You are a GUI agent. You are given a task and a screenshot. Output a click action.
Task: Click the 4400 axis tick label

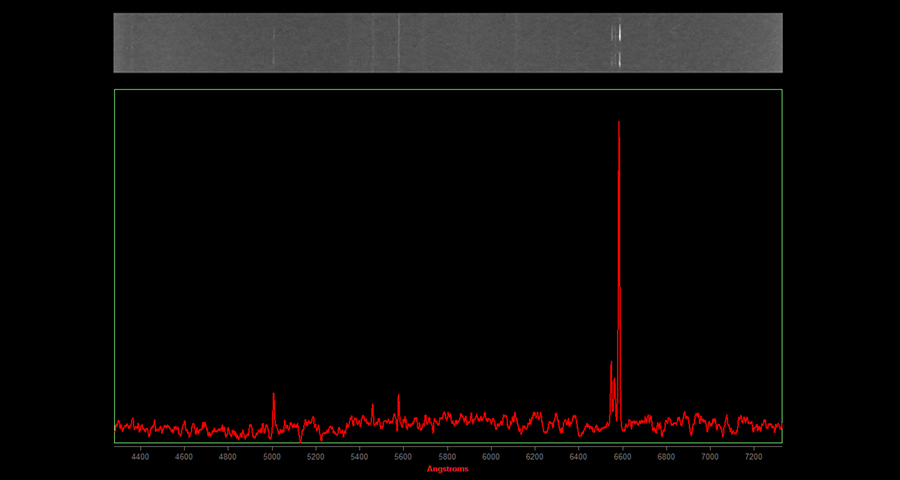pyautogui.click(x=140, y=456)
